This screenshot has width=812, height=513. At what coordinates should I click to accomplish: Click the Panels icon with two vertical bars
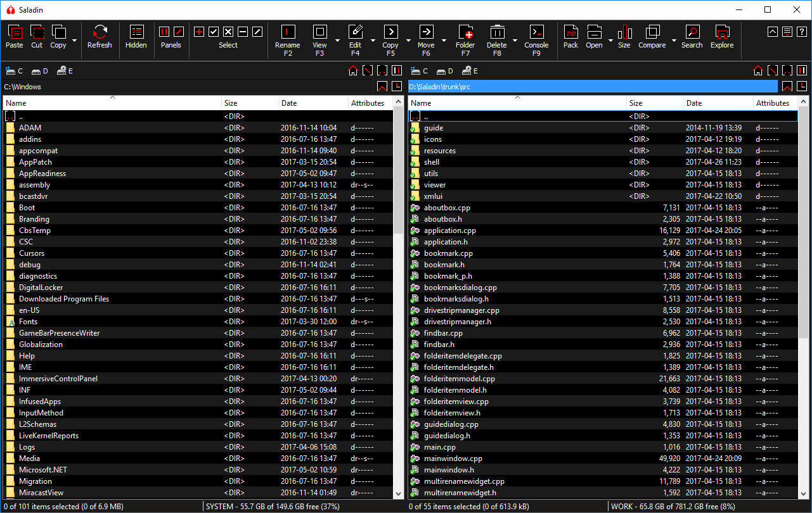[164, 32]
